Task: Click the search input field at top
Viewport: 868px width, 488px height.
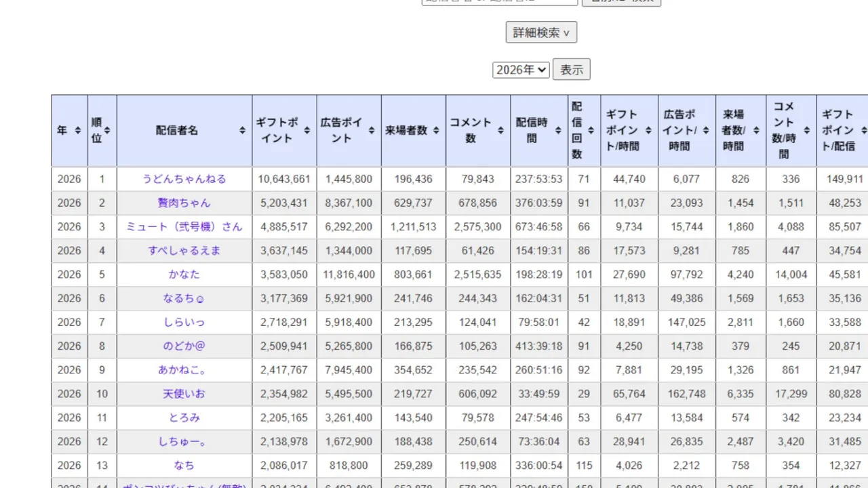Action: 500,2
